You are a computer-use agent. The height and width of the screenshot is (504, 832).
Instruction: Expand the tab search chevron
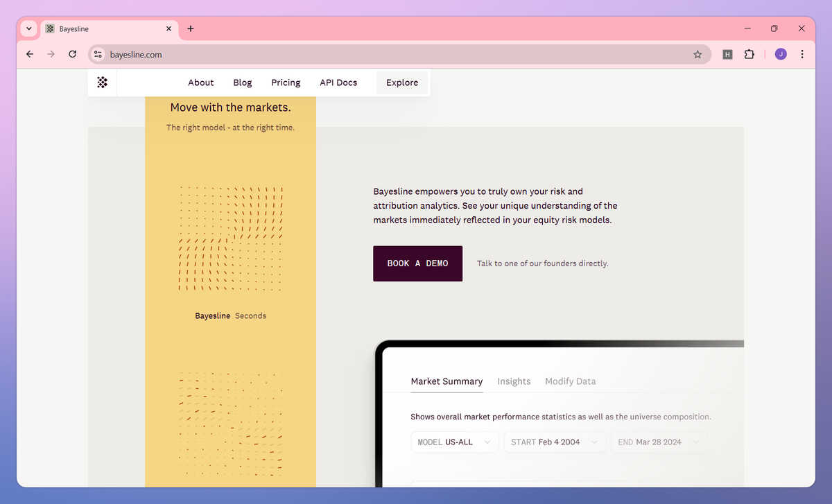[28, 28]
